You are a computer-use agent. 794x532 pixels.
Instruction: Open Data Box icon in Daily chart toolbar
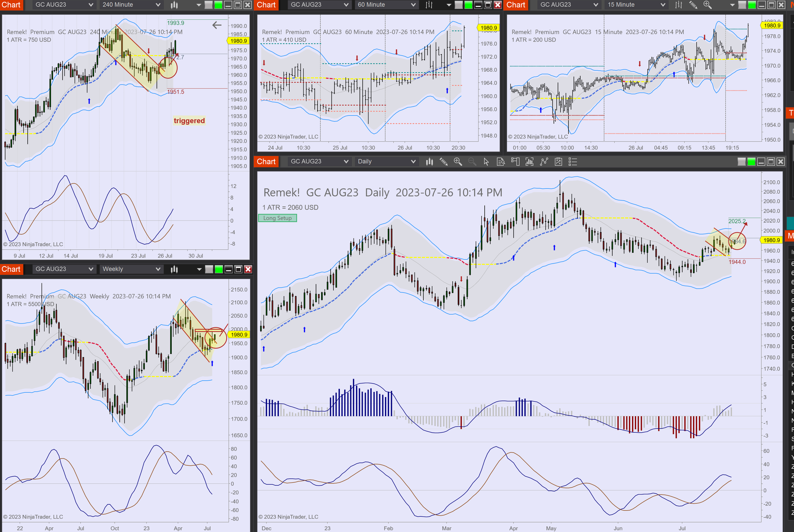coord(501,162)
